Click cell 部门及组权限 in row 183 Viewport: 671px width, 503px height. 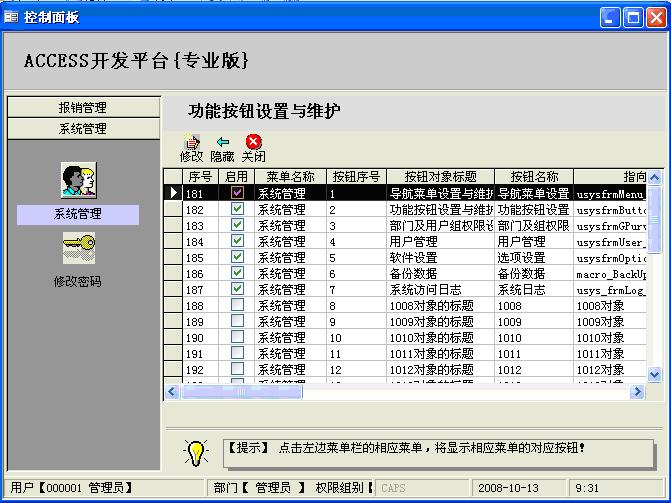click(534, 225)
